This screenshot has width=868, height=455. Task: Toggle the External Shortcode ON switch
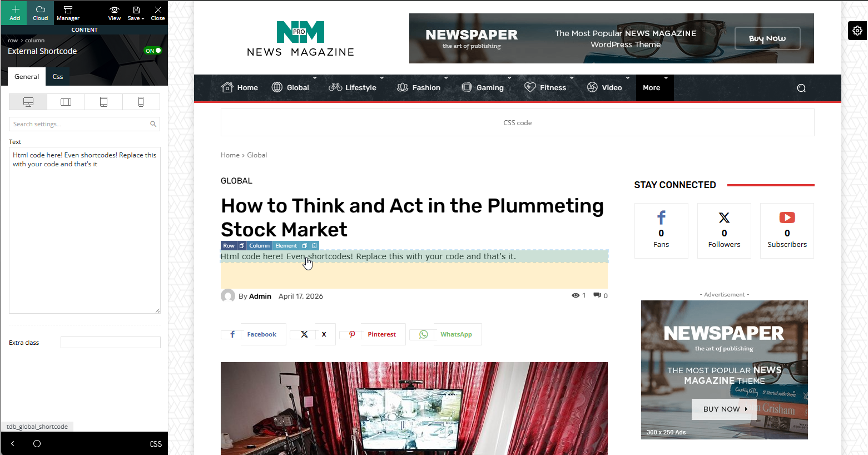click(x=153, y=51)
